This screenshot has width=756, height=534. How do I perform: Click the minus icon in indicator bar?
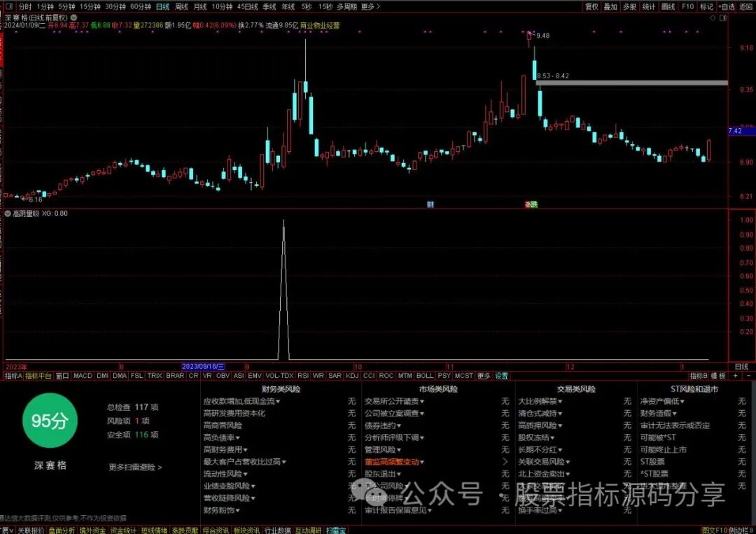(748, 375)
